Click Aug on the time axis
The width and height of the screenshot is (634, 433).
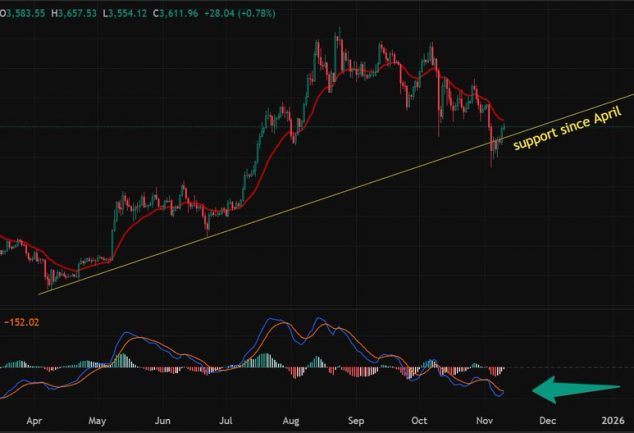291,422
